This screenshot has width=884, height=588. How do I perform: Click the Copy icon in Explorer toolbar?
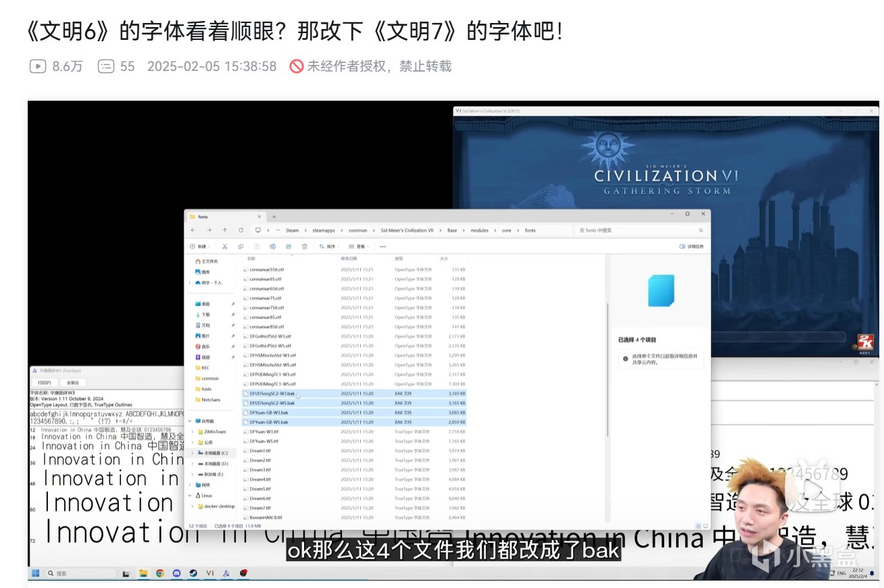pyautogui.click(x=241, y=247)
